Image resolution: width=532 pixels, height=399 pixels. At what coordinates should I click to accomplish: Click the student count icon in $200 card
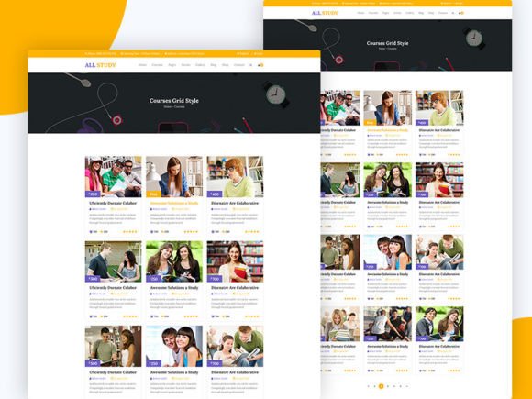pyautogui.click(x=91, y=232)
